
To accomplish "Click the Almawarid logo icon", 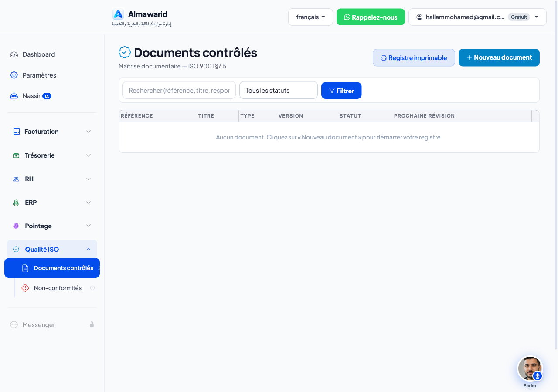I will click(x=118, y=14).
